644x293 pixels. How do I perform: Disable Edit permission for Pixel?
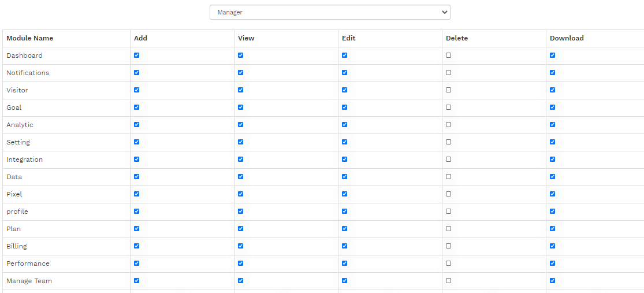coord(345,194)
